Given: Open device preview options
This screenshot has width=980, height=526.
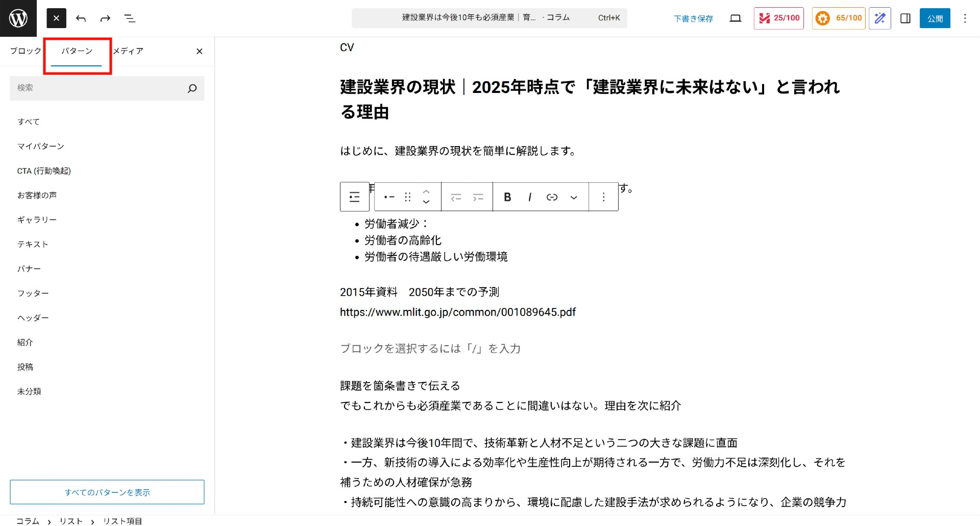Looking at the screenshot, I should click(735, 18).
